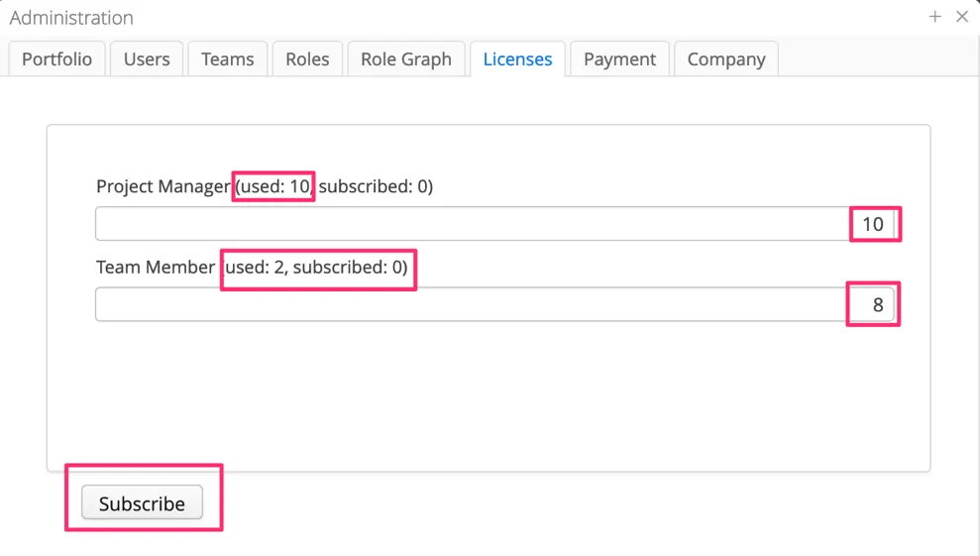
Task: Click the Administration window title
Action: (x=71, y=18)
